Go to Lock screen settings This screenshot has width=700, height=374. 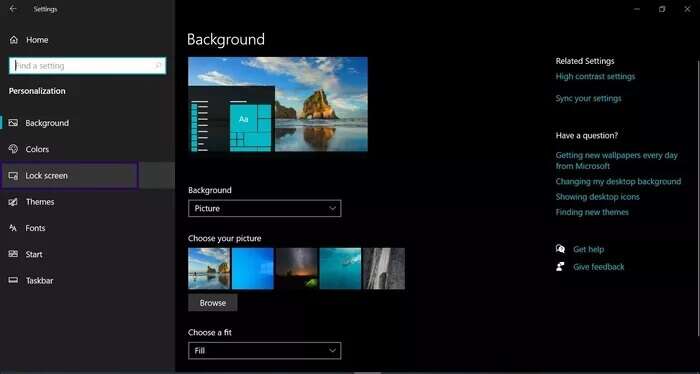click(x=88, y=175)
